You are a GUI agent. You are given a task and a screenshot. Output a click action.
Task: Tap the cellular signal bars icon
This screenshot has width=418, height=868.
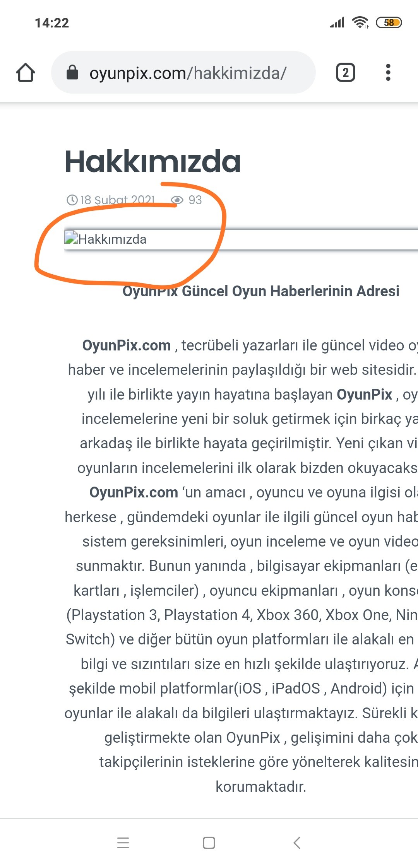coord(337,22)
